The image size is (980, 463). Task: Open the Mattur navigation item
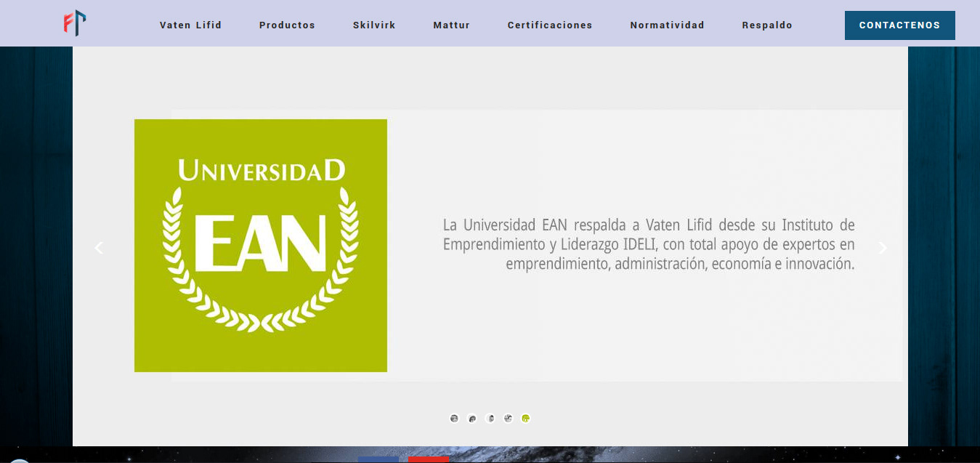click(x=451, y=25)
